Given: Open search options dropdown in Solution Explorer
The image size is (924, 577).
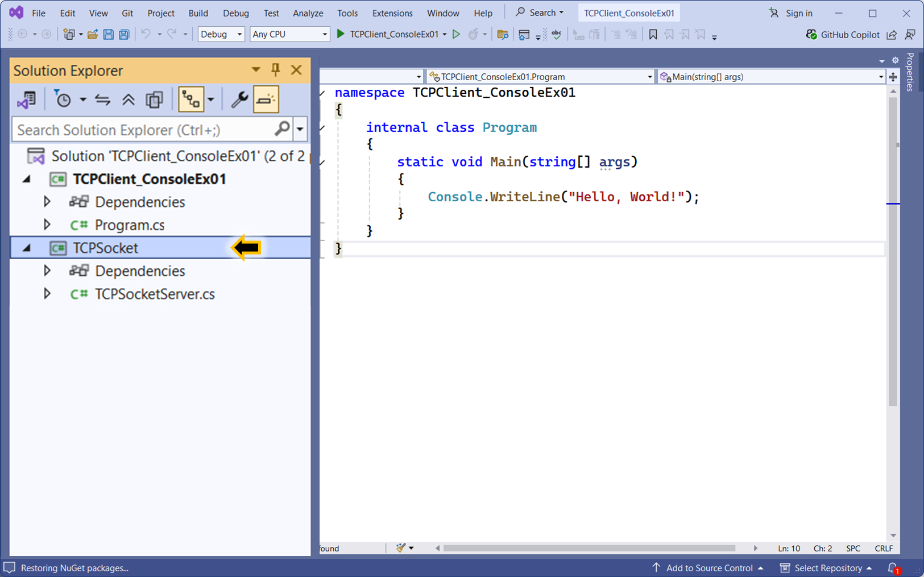Looking at the screenshot, I should pyautogui.click(x=300, y=130).
